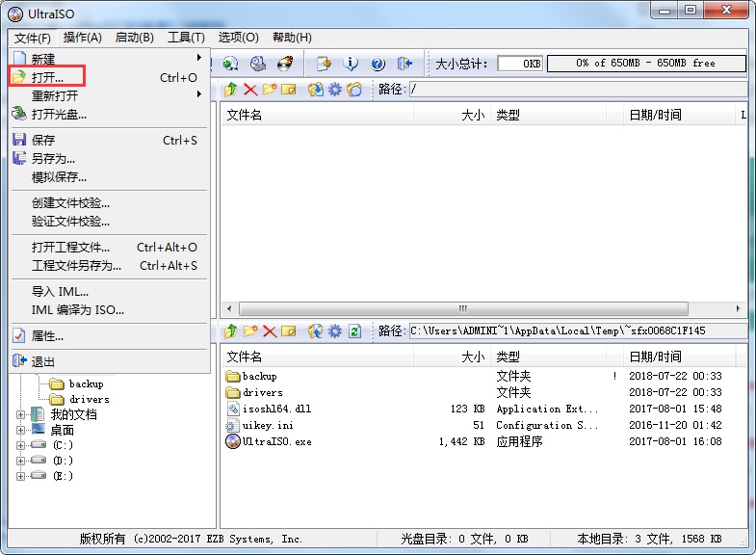This screenshot has height=555, width=756.
Task: Select 导入 IML... menu entry
Action: [x=109, y=292]
